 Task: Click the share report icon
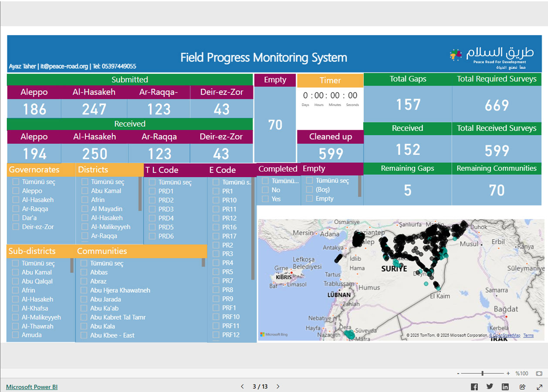point(522,387)
